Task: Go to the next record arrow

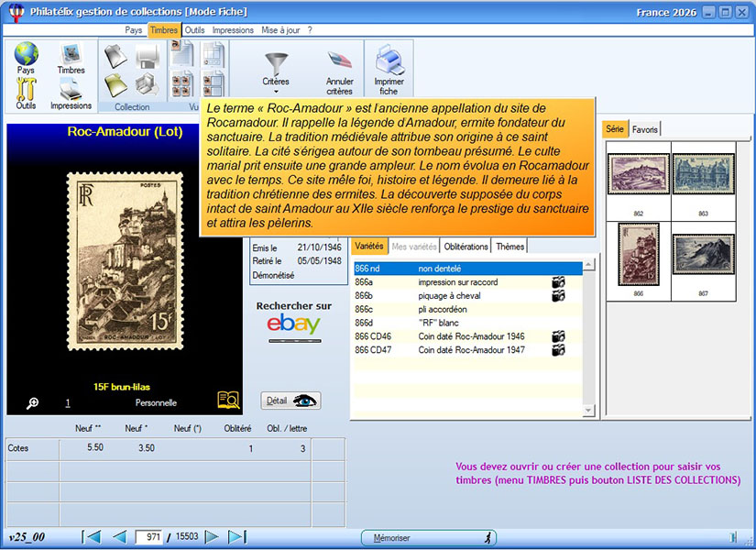Action: [x=212, y=537]
